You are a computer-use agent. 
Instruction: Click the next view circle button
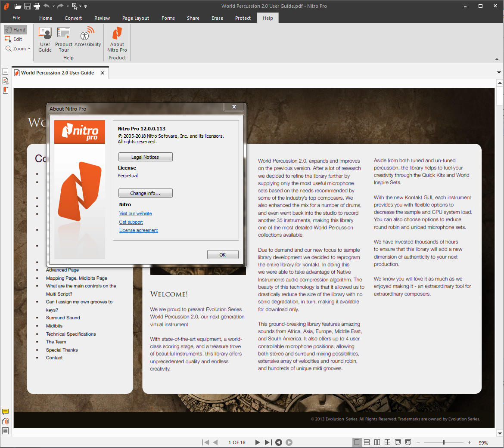tap(289, 442)
